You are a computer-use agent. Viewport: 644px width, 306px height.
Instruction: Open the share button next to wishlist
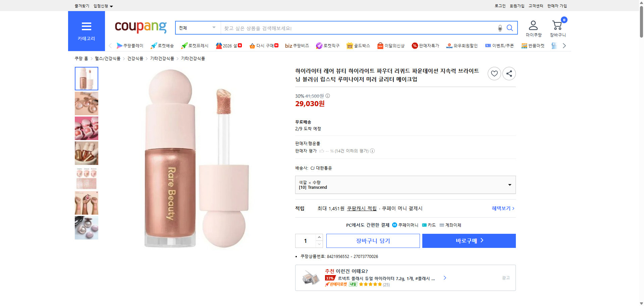pos(509,74)
